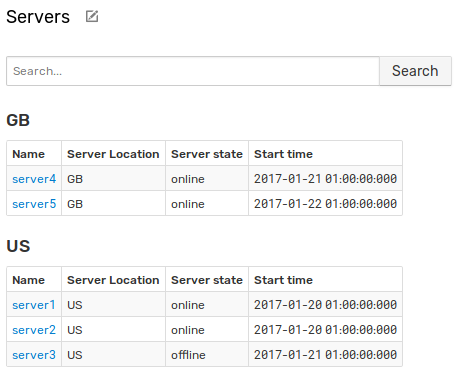The height and width of the screenshot is (374, 460).
Task: Select the offline state cell for server3
Action: click(x=207, y=355)
